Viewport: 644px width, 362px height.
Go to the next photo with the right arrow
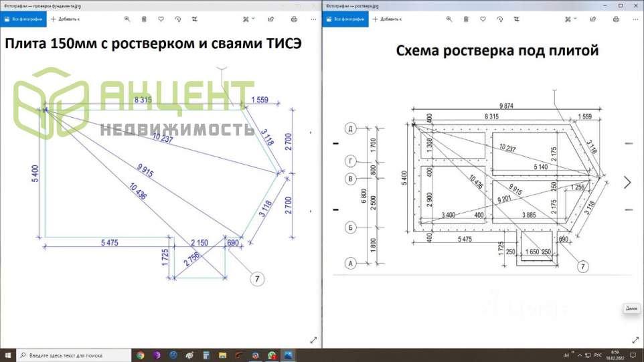tap(627, 182)
